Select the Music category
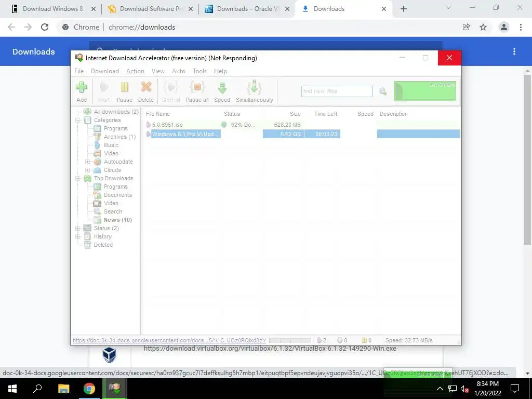The width and height of the screenshot is (532, 399). pos(111,145)
